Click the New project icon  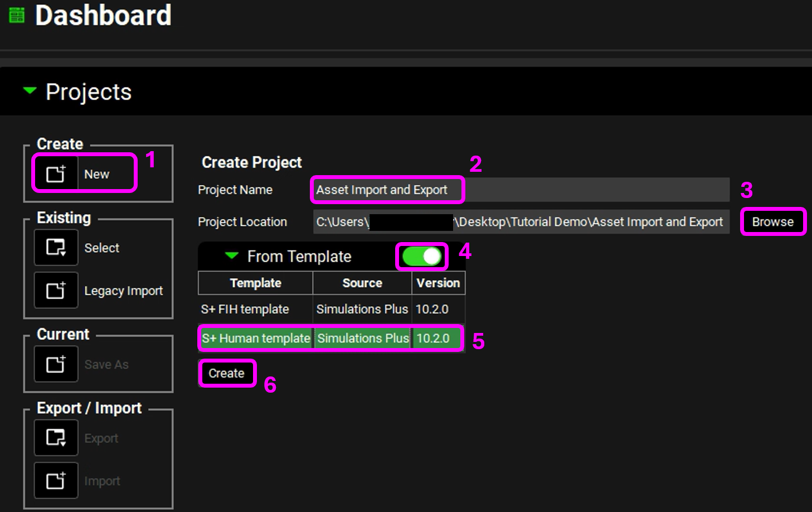point(56,174)
